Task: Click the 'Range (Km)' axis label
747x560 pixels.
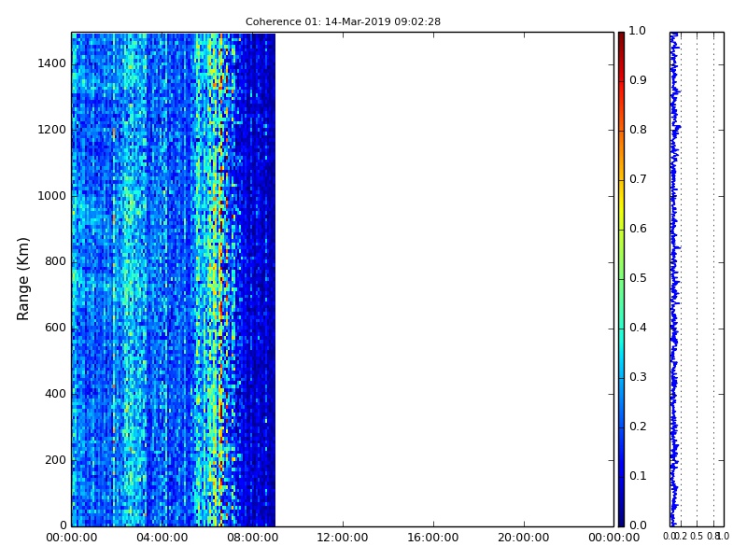Action: tap(22, 279)
